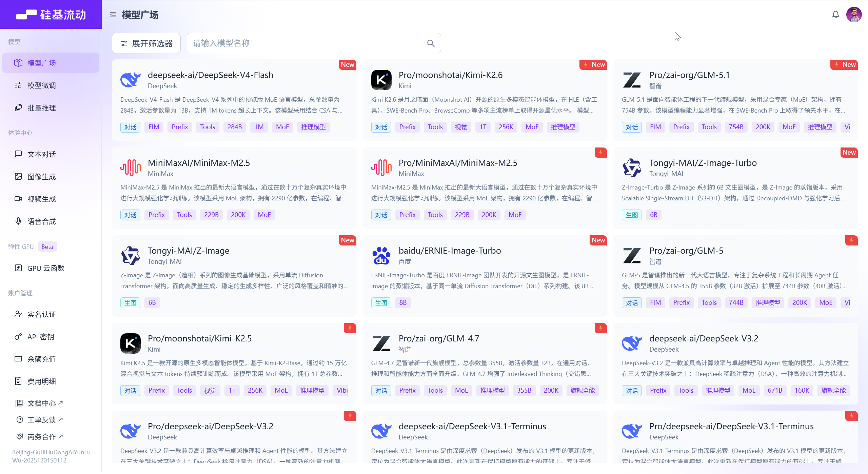Click the 754B tag on GLM-5.1 card
This screenshot has width=868, height=474.
coord(736,127)
